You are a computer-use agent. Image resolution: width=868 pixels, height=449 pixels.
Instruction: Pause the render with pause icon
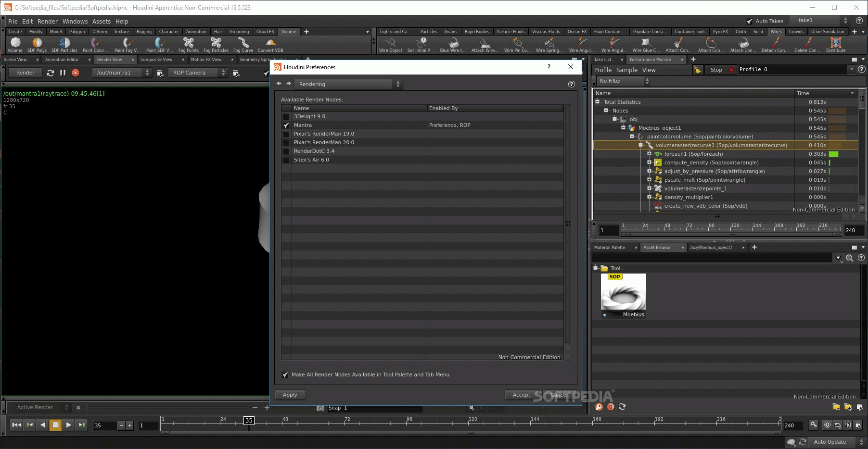click(x=63, y=73)
